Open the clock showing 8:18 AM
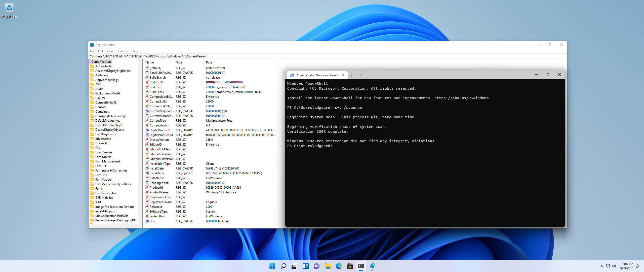Image resolution: width=644 pixels, height=272 pixels. (627, 266)
